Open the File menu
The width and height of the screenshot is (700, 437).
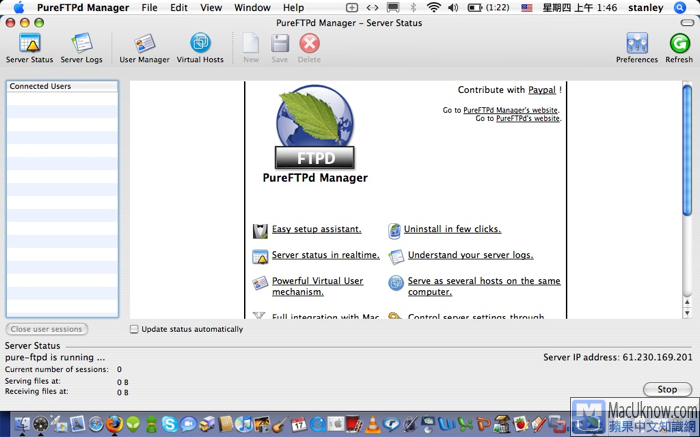point(149,8)
